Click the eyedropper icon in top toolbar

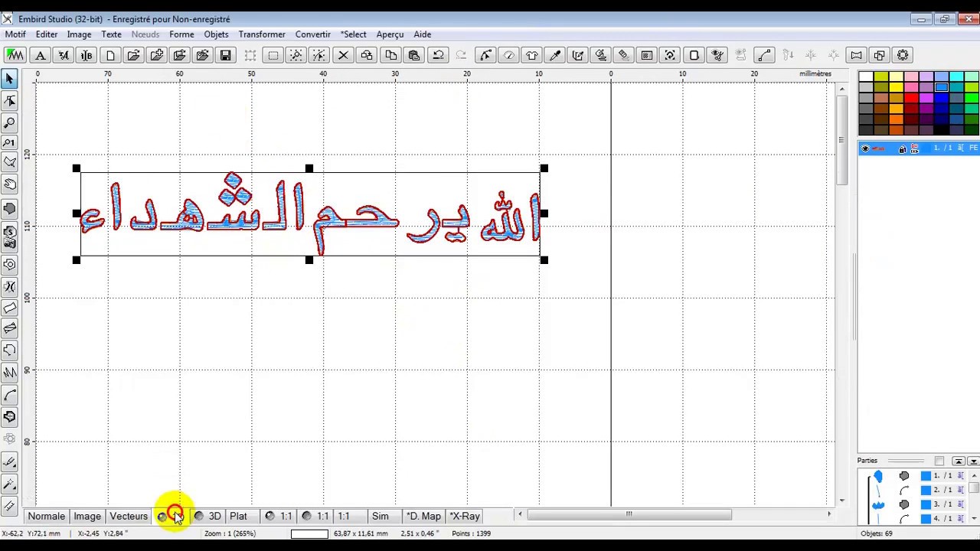(555, 55)
